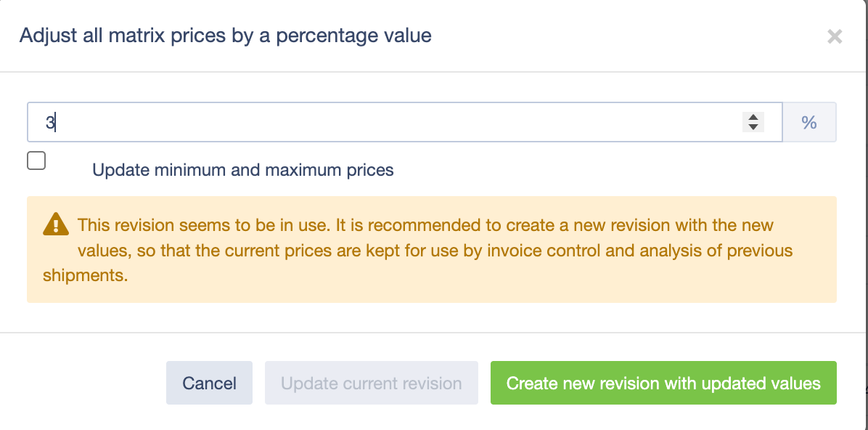Increase percentage with the up stepper arrow
Image resolution: width=868 pixels, height=430 pixels.
tap(753, 117)
